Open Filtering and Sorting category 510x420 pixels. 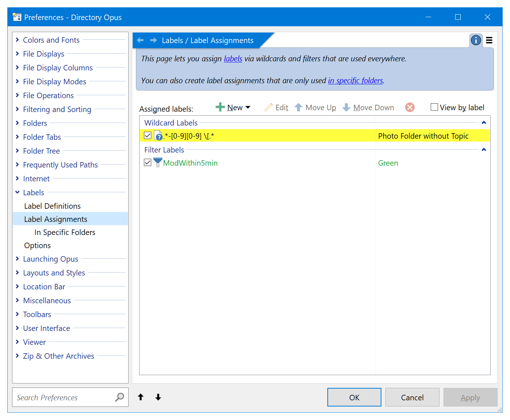[x=57, y=109]
